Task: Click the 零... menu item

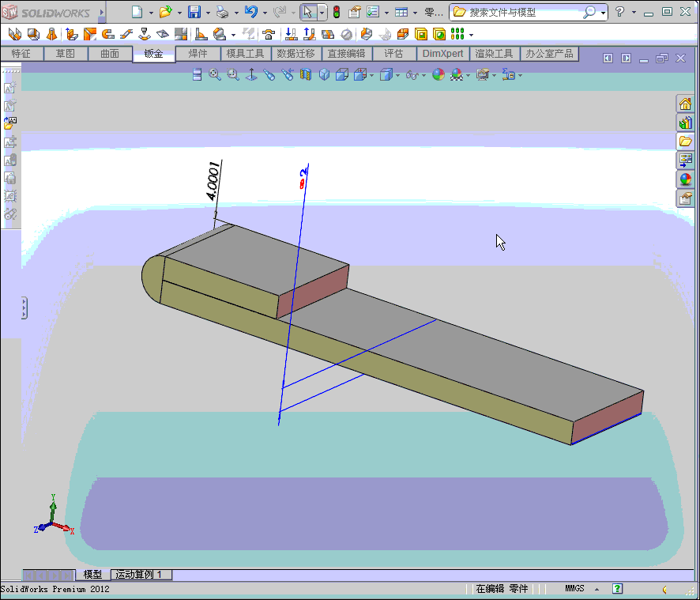Action: [433, 13]
